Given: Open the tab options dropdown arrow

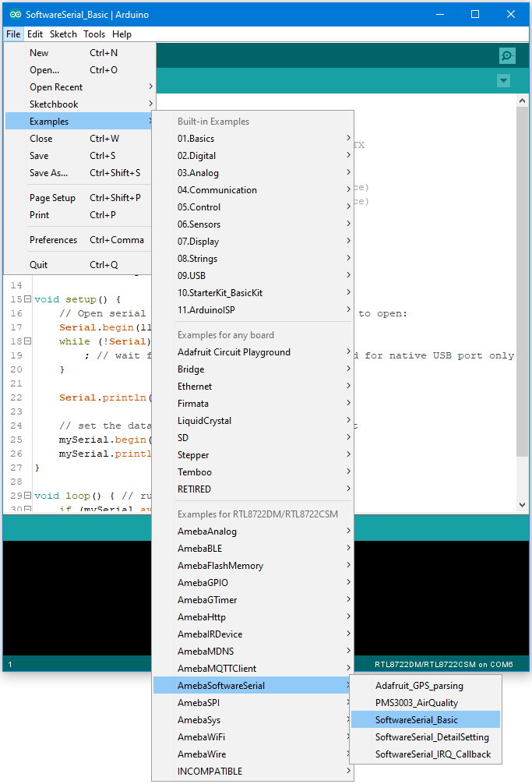Looking at the screenshot, I should coord(503,80).
